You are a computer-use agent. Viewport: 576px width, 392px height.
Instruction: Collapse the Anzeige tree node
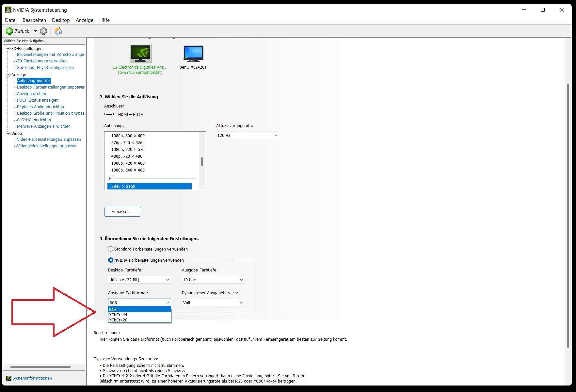click(x=8, y=74)
